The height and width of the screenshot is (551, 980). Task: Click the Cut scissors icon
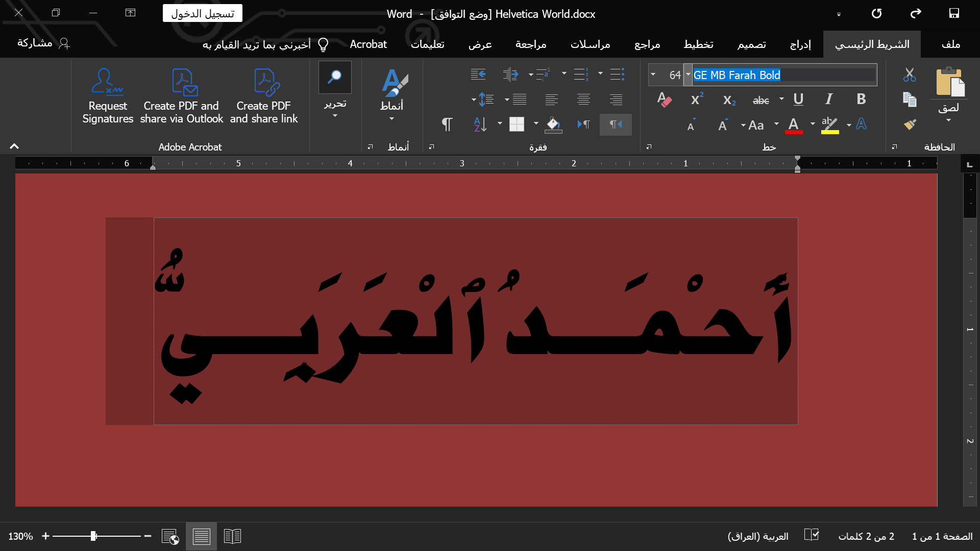click(x=910, y=74)
